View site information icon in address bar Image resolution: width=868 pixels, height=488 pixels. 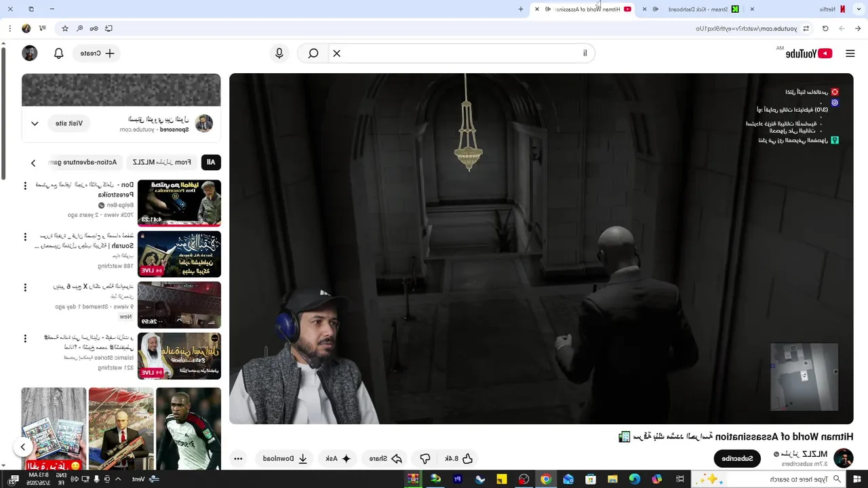pyautogui.click(x=806, y=28)
